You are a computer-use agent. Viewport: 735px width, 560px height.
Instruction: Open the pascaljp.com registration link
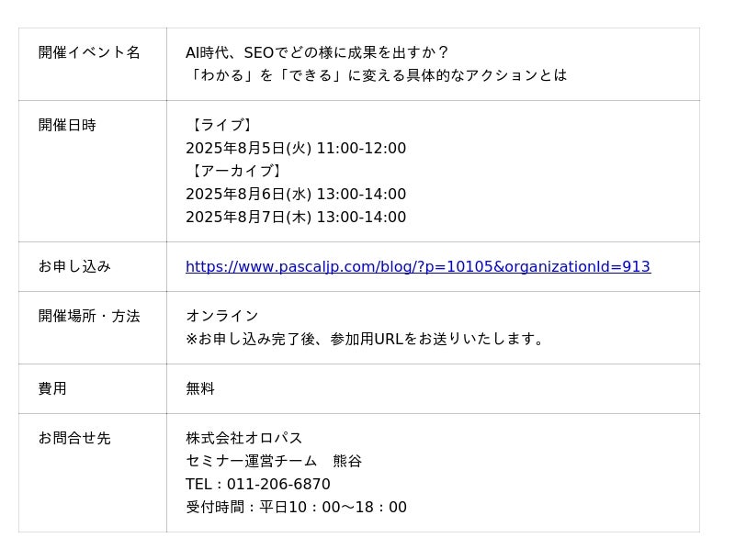418,266
